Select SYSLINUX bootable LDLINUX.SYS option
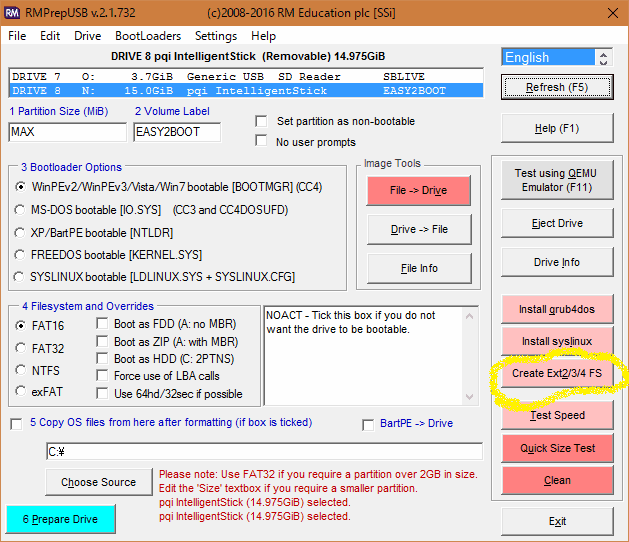The image size is (629, 542). [x=19, y=277]
